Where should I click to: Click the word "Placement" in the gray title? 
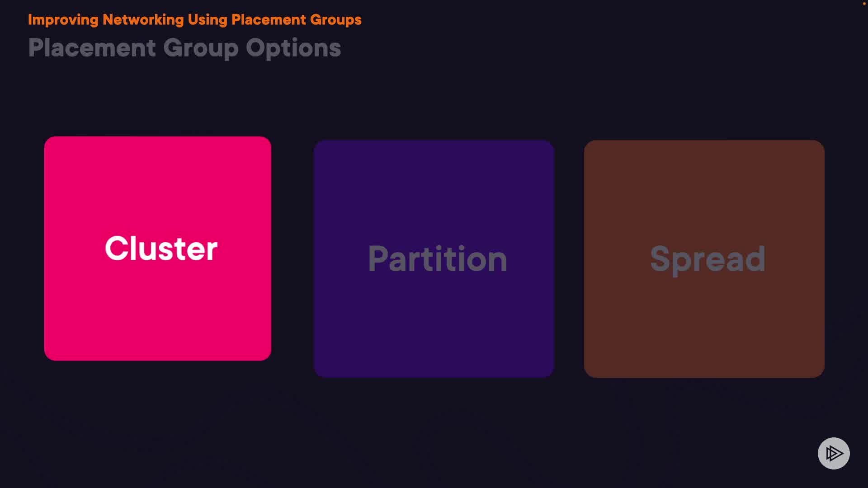pyautogui.click(x=92, y=48)
